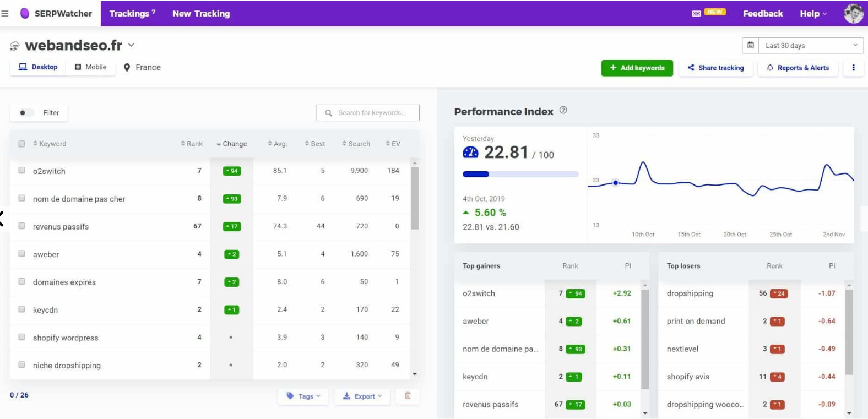
Task: Click the green 93 badge in keyword table
Action: pyautogui.click(x=232, y=199)
